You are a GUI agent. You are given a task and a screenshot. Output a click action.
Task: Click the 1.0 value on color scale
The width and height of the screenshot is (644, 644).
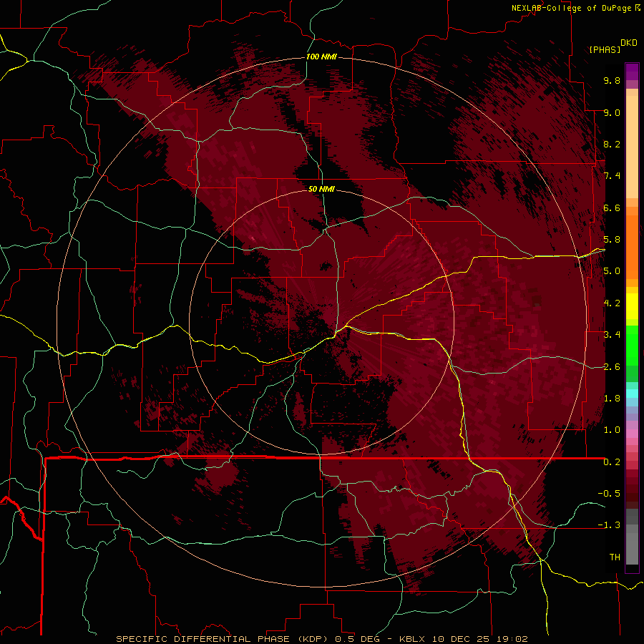(612, 430)
